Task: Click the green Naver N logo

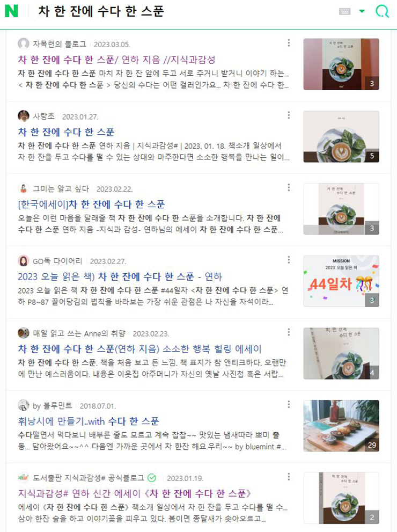Action: tap(11, 11)
